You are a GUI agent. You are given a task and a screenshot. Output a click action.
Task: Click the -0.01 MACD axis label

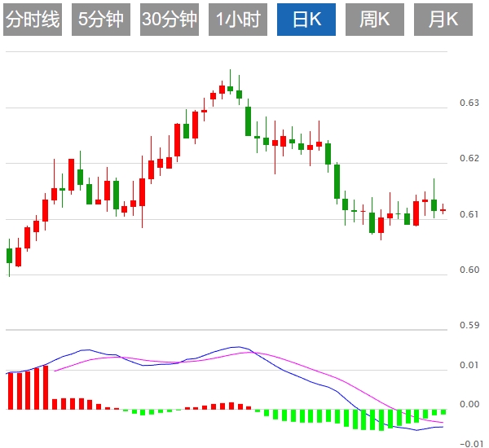(471, 444)
